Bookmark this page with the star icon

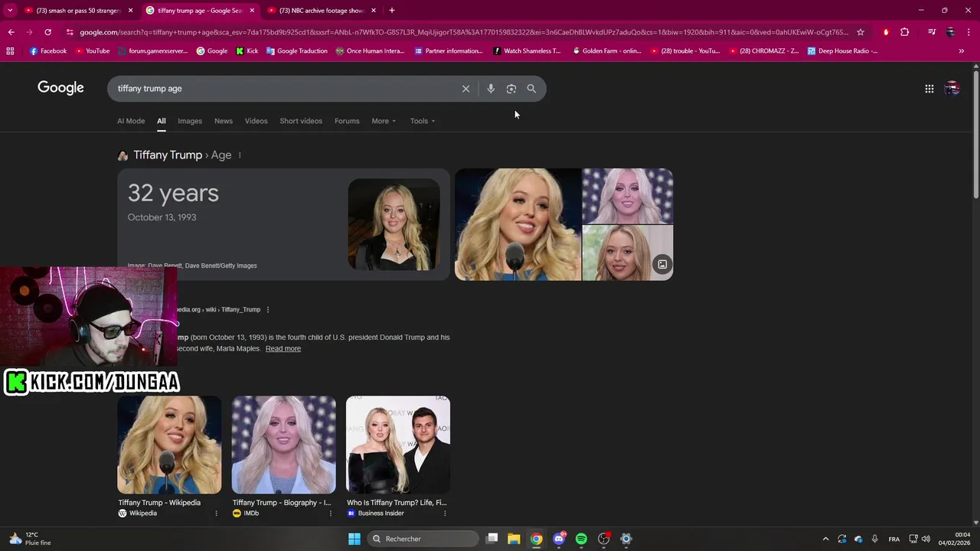pos(860,32)
